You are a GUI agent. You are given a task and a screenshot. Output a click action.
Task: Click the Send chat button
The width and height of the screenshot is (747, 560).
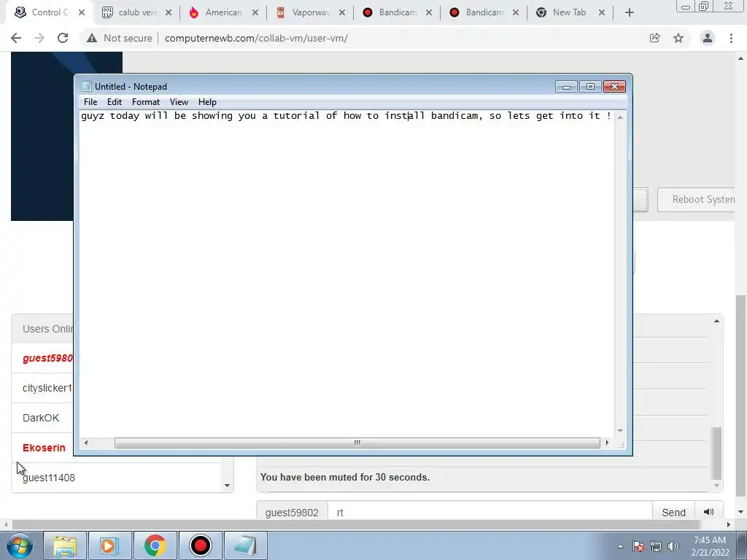tap(673, 513)
